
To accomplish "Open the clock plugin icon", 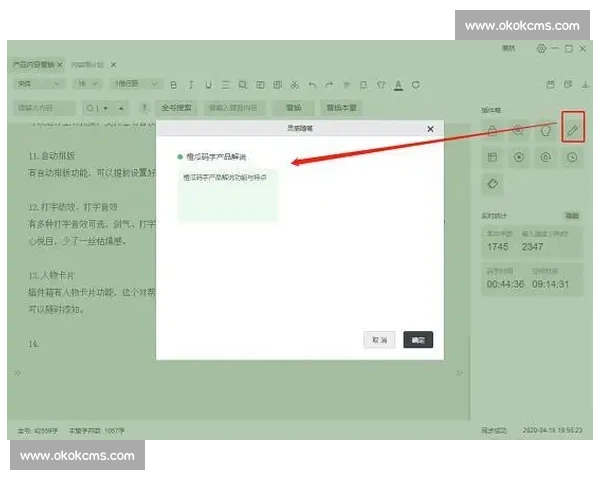I will tap(572, 157).
